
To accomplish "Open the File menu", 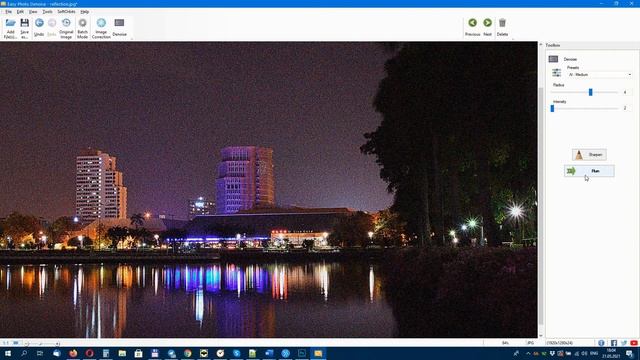I will click(x=8, y=12).
